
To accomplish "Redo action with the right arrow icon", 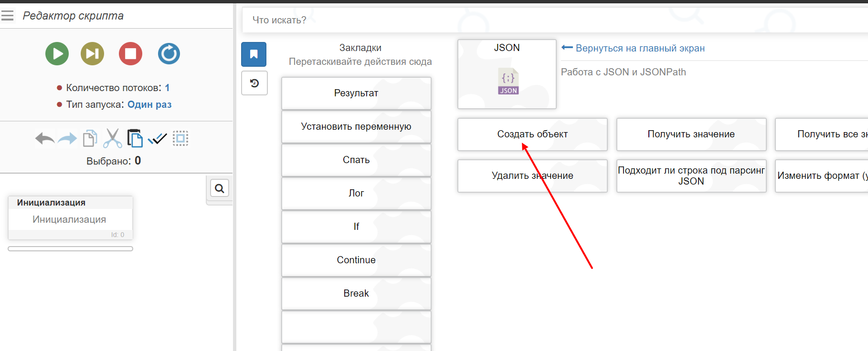I will [67, 139].
